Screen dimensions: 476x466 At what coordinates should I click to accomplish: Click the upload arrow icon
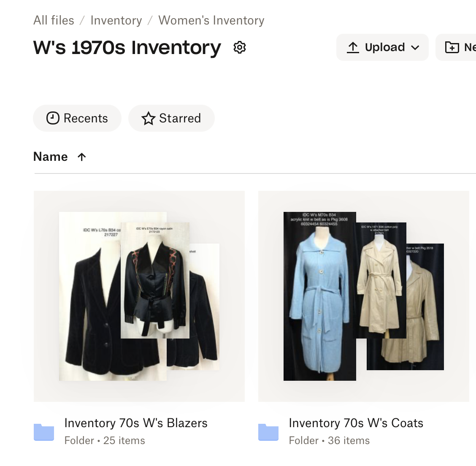click(x=353, y=47)
